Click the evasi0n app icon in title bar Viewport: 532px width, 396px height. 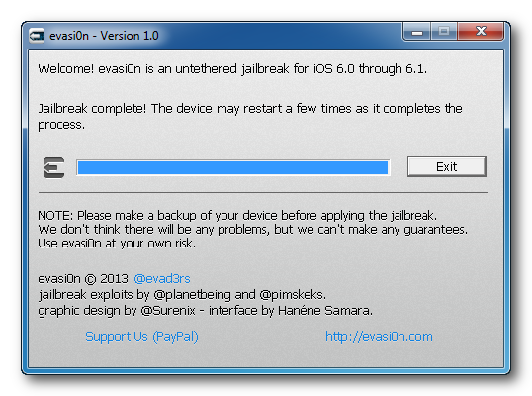(x=37, y=36)
